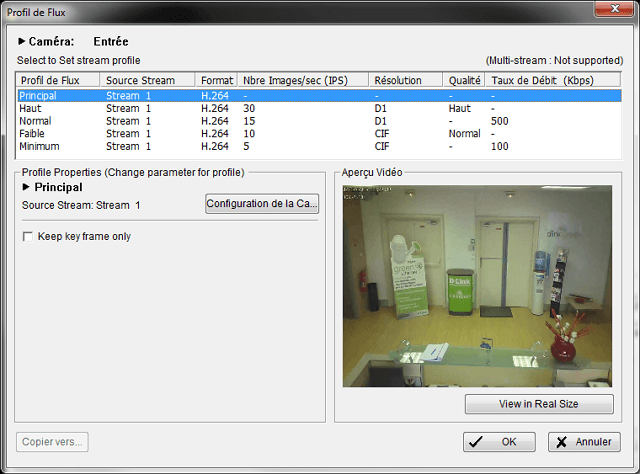This screenshot has height=474, width=640.
Task: Click the Profil de Flux column header
Action: pyautogui.click(x=58, y=80)
